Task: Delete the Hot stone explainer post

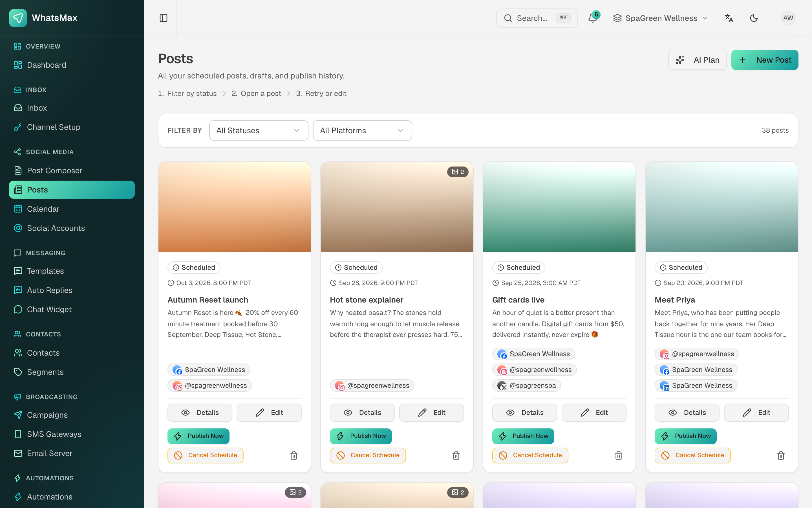Action: (456, 456)
